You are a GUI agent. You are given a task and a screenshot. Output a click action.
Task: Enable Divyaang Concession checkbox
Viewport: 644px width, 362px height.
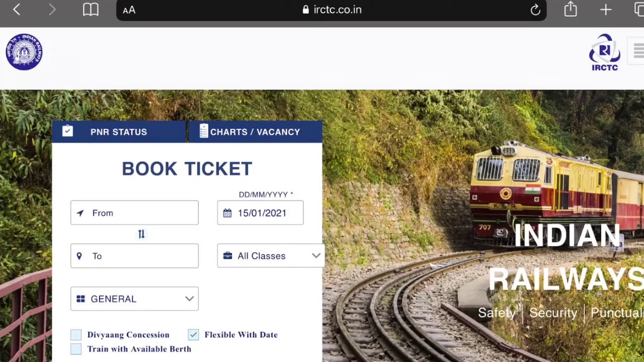pos(76,335)
